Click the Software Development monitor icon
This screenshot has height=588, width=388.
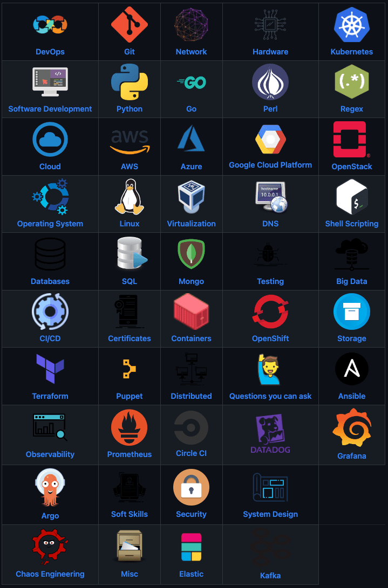pyautogui.click(x=50, y=82)
